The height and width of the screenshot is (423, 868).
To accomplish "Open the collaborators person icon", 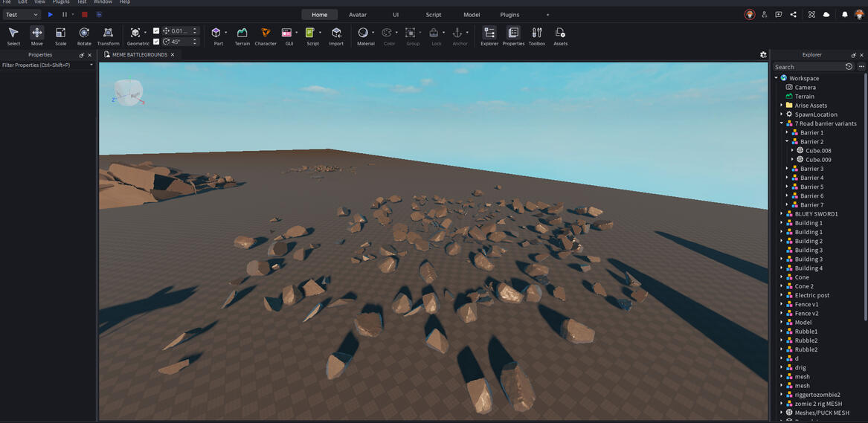I will (765, 14).
